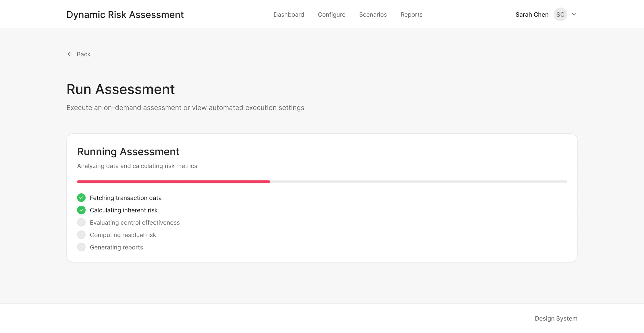This screenshot has height=333, width=644.
Task: Switch to the Scenarios tab
Action: (373, 15)
